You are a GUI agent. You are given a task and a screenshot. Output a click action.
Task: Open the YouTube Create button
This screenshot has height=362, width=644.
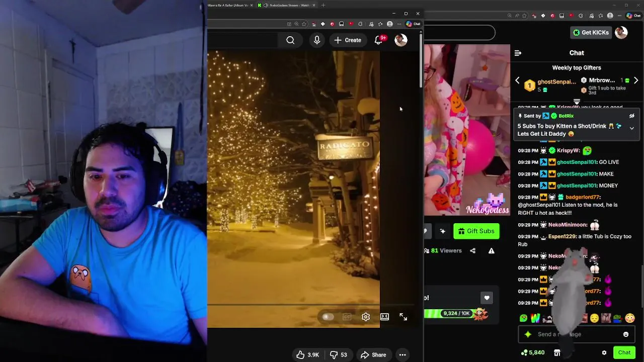[x=348, y=40]
